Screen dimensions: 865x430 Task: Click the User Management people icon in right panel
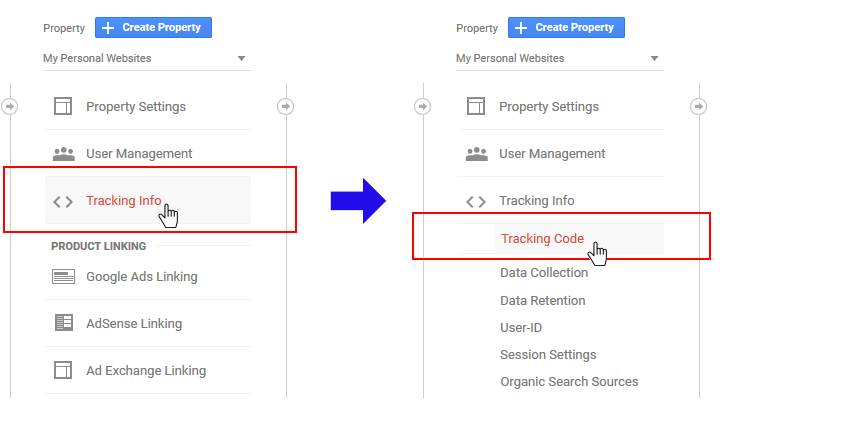coord(476,154)
